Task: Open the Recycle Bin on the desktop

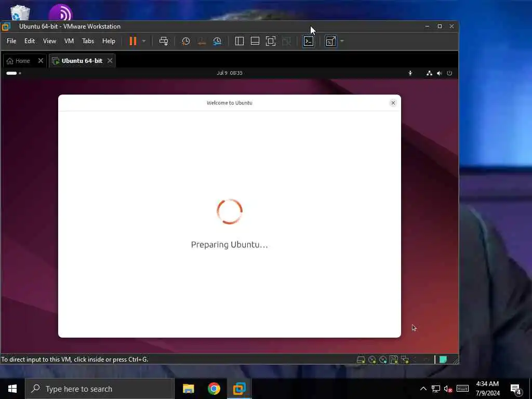Action: coord(20,12)
